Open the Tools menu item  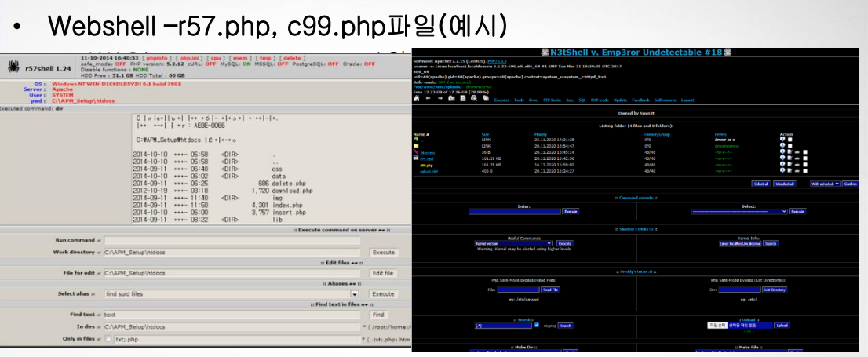click(519, 100)
